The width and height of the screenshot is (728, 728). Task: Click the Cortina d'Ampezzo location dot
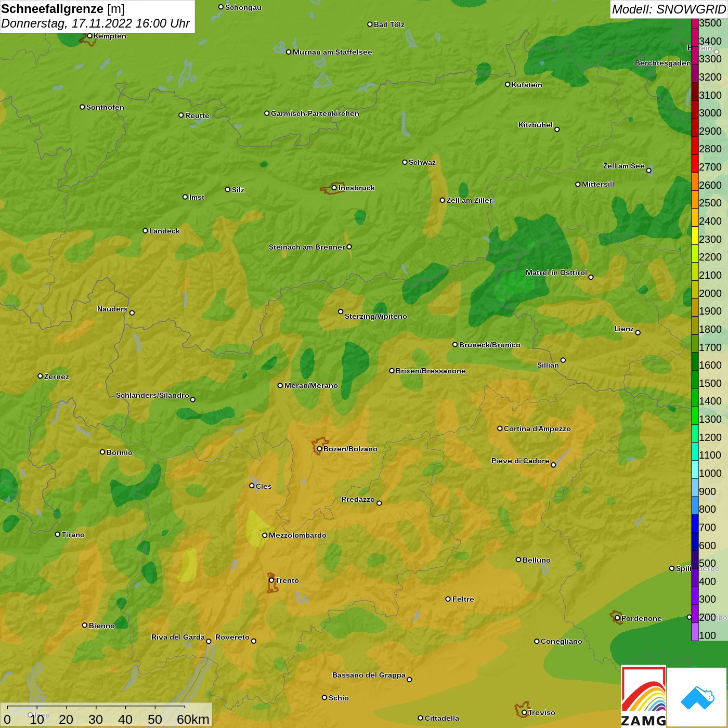pyautogui.click(x=500, y=428)
